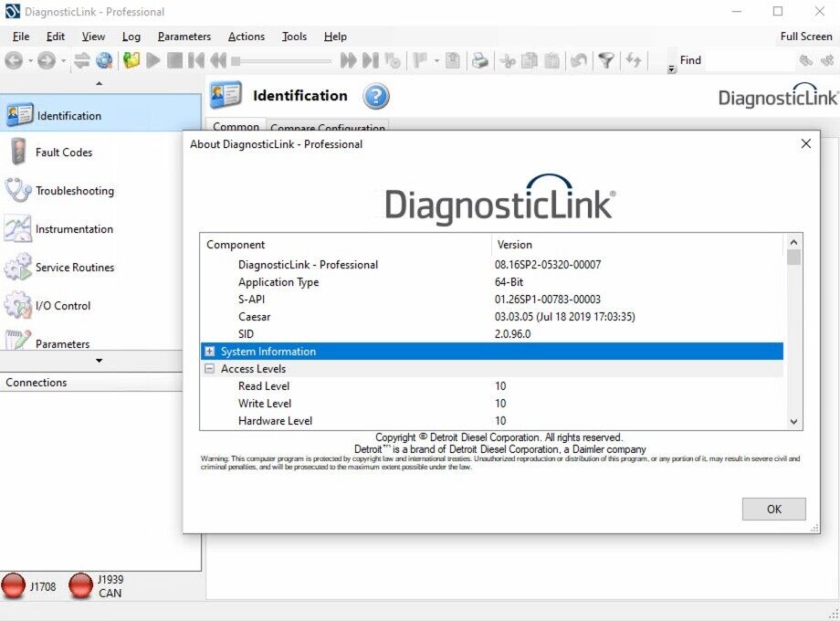
Task: Collapse the Access Levels section
Action: click(209, 368)
